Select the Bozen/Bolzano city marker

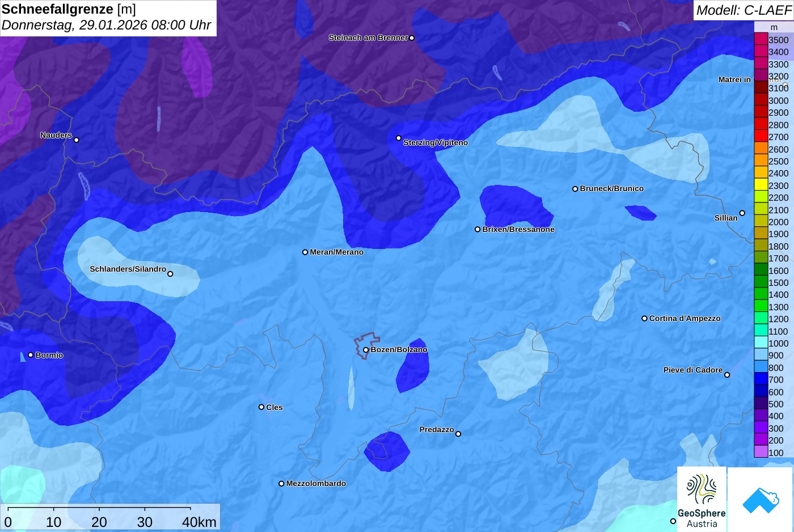point(366,350)
